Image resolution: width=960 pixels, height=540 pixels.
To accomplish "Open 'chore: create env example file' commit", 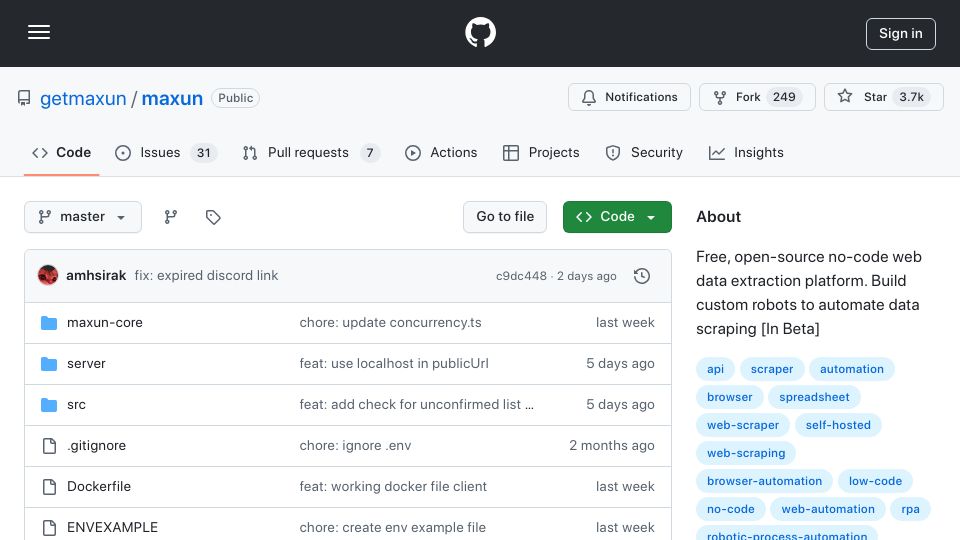I will pos(392,528).
